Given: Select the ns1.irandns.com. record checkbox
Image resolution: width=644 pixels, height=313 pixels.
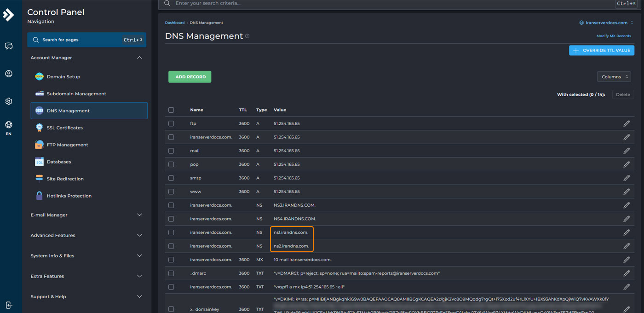Looking at the screenshot, I should tap(171, 232).
